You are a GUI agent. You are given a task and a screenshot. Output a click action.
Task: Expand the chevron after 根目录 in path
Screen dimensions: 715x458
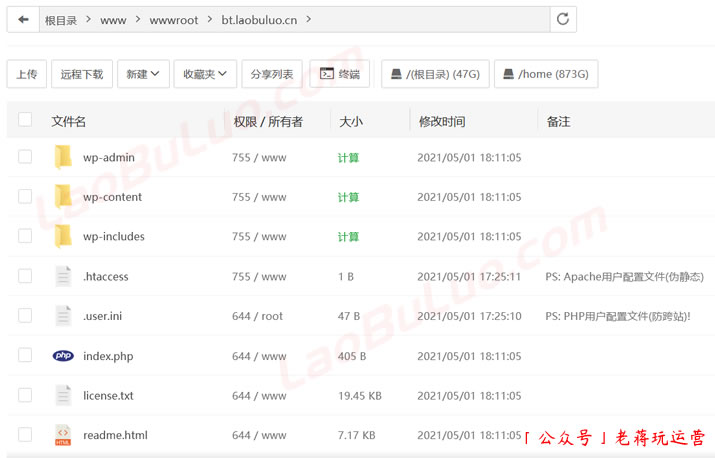point(88,19)
